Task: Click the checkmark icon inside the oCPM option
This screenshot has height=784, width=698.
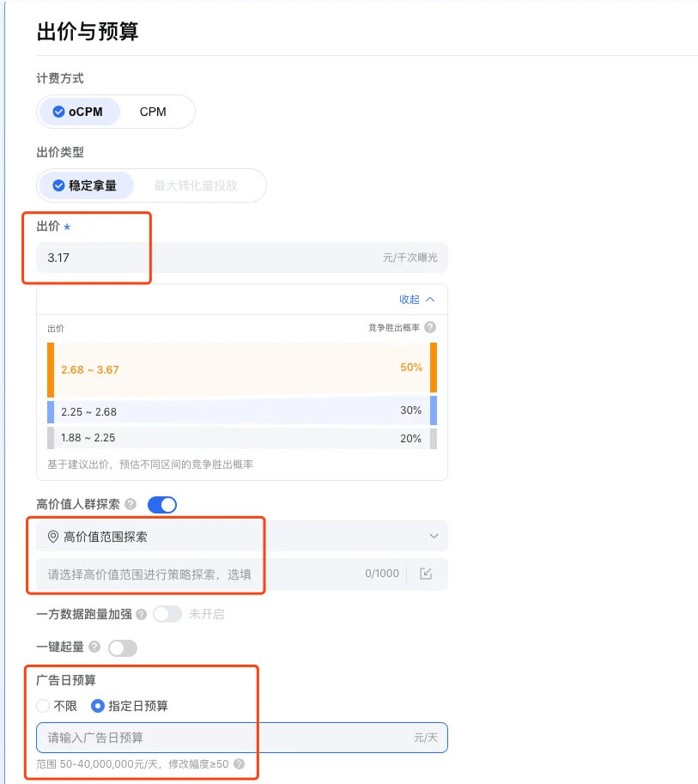Action: click(59, 111)
